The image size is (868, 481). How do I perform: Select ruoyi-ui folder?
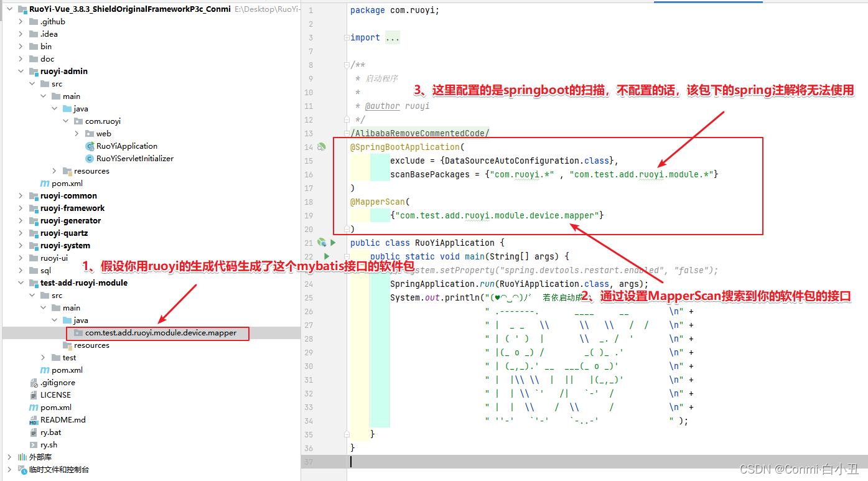pos(54,258)
